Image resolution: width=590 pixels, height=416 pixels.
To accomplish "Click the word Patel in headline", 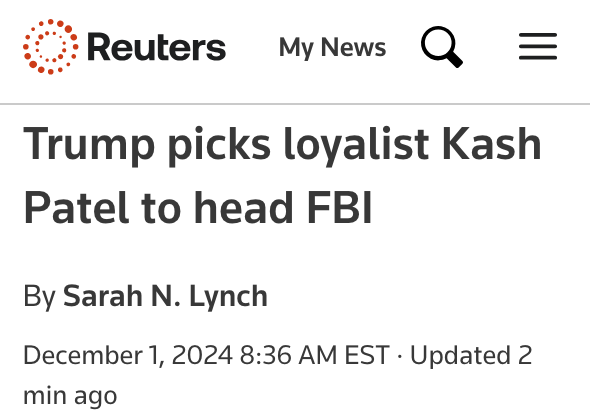I will [x=76, y=208].
